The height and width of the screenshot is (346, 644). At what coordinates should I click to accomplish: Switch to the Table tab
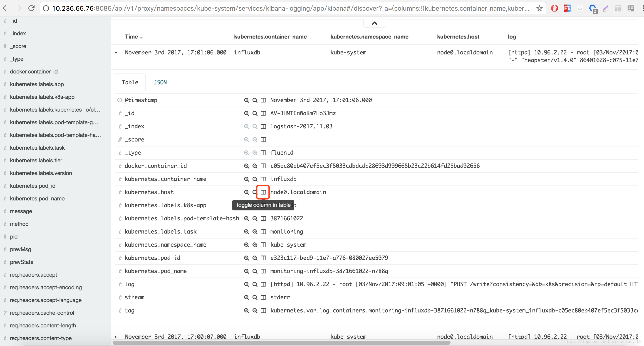pyautogui.click(x=130, y=82)
